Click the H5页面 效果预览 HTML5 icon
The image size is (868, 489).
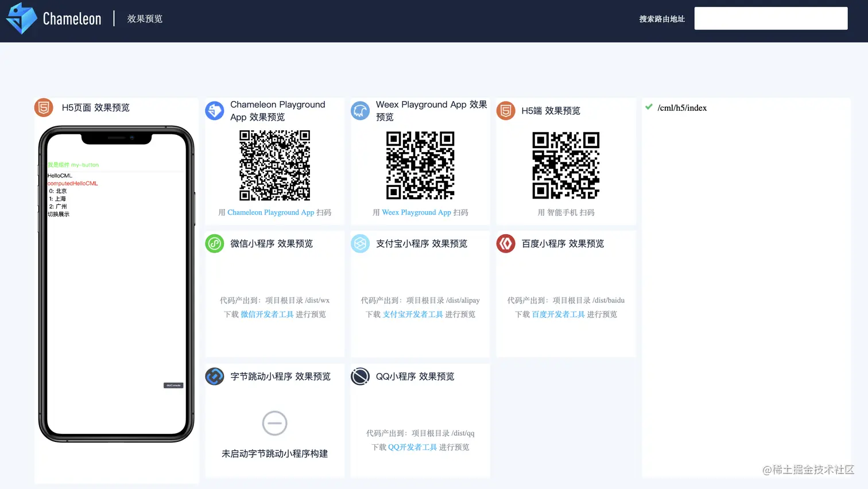[x=44, y=107]
